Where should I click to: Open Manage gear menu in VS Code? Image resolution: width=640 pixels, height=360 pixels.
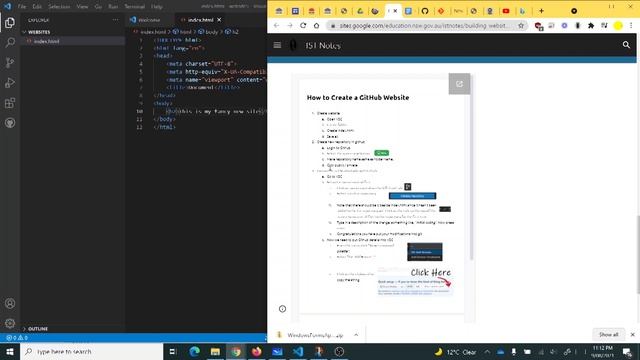click(x=10, y=323)
